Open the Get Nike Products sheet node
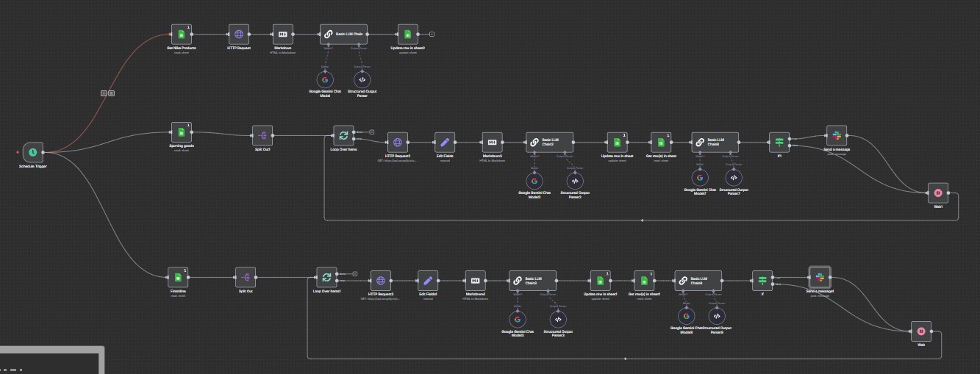980x374 pixels. (x=181, y=34)
